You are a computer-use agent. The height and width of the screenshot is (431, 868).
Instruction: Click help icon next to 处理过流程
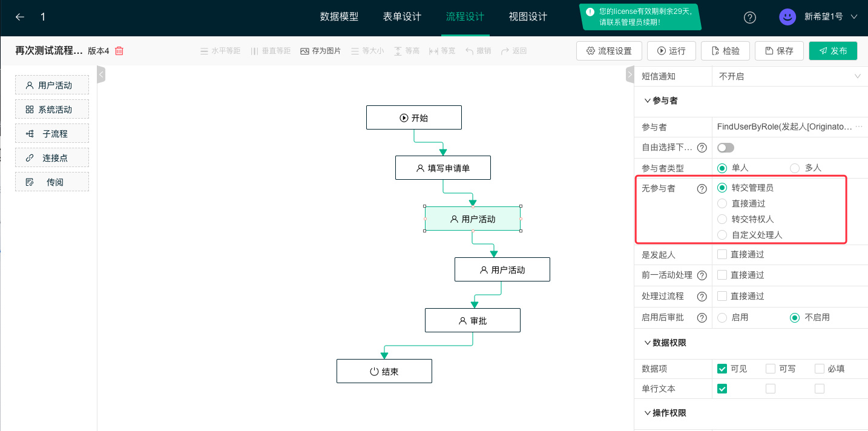pos(702,297)
